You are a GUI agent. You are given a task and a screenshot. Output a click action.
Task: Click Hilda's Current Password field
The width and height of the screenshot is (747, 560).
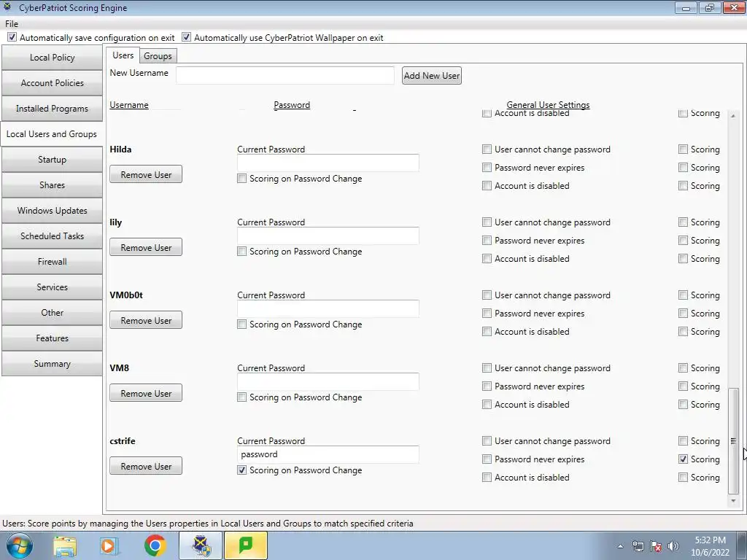328,163
